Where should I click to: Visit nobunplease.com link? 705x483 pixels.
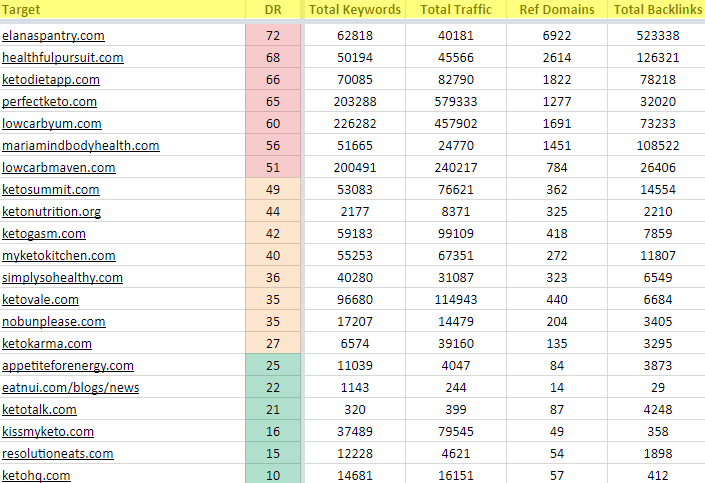point(54,322)
